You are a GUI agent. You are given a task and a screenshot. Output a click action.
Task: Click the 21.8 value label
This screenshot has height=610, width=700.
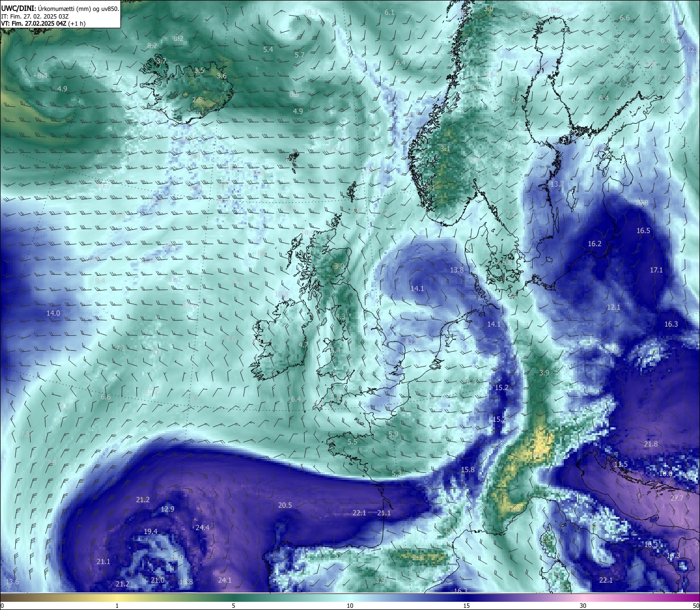tap(651, 444)
